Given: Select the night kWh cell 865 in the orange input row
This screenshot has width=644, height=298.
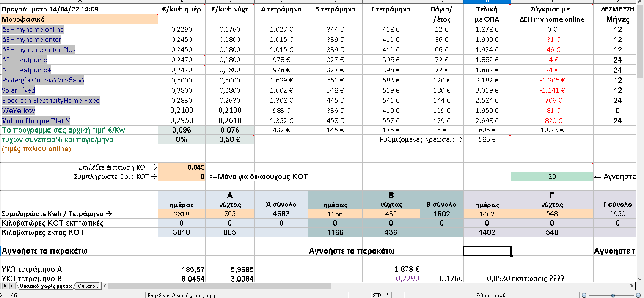Looking at the screenshot, I should click(x=230, y=214).
